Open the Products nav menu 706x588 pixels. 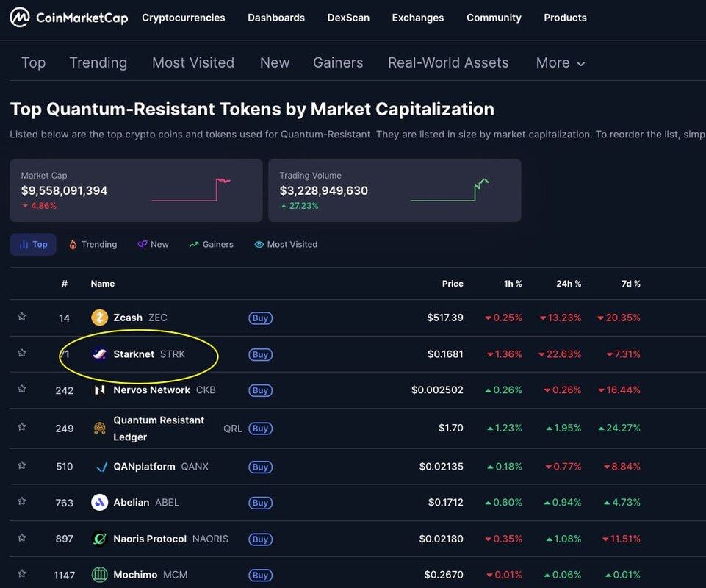tap(565, 18)
